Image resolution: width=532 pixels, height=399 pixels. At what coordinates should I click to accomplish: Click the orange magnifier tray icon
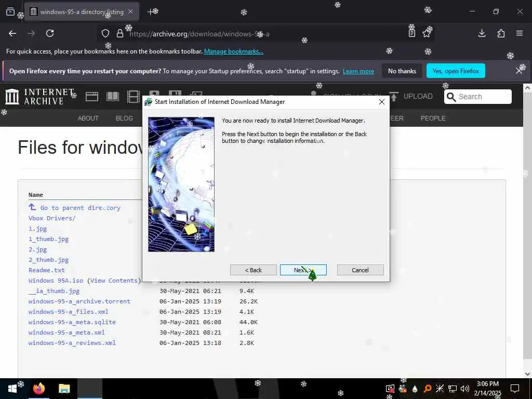(x=428, y=389)
